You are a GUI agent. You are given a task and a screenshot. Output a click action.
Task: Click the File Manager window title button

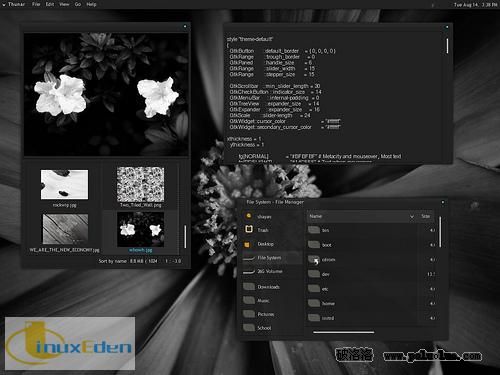point(443,202)
